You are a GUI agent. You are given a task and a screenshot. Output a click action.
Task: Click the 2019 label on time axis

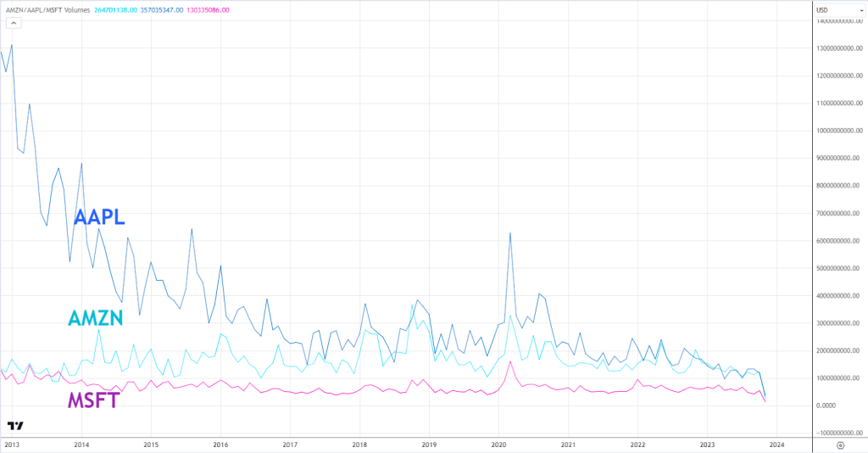[x=429, y=445]
